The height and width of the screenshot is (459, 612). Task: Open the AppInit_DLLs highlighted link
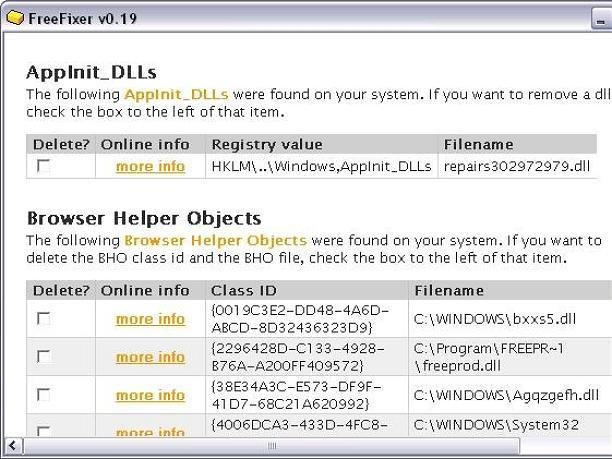click(176, 94)
